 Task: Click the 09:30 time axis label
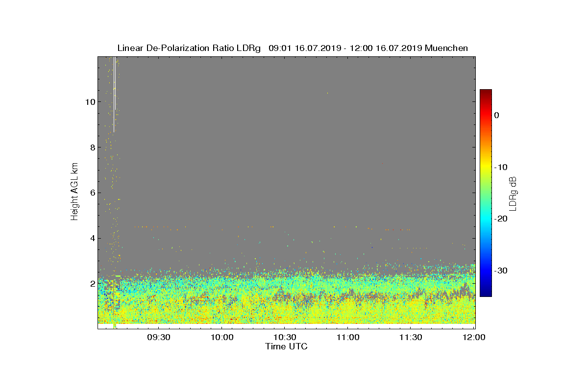pyautogui.click(x=159, y=338)
